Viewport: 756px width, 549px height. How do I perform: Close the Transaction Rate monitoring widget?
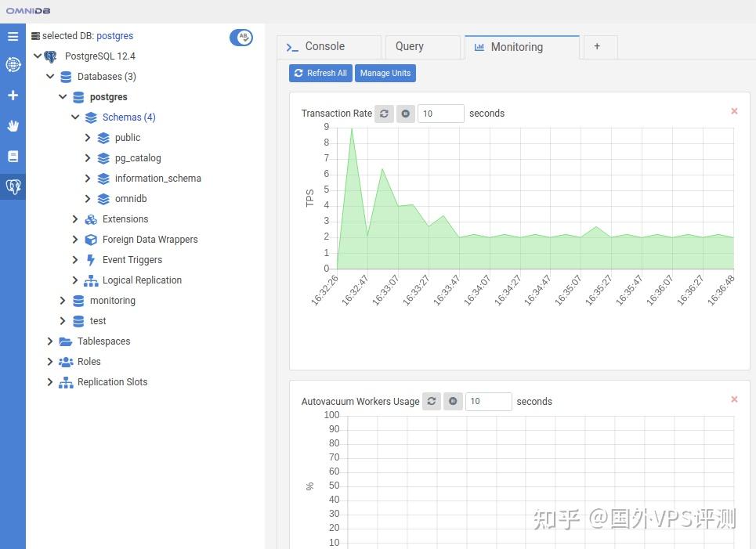click(x=734, y=111)
